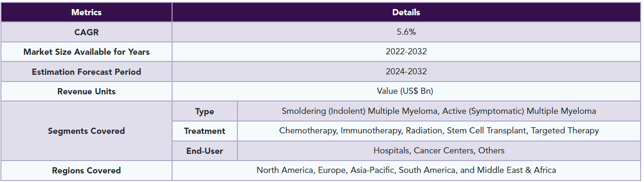The width and height of the screenshot is (644, 182).
Task: Click Smoldering and Active Multiple Myeloma text
Action: 439,111
